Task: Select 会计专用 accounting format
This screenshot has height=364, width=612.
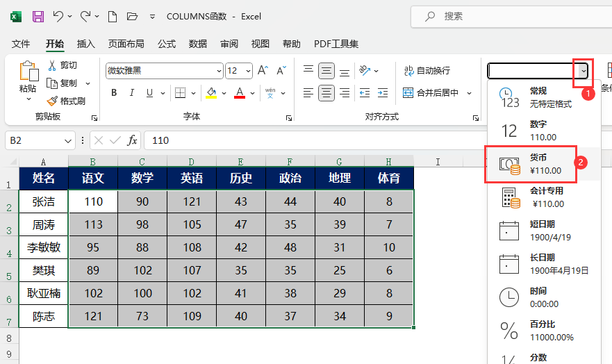Action: 544,197
